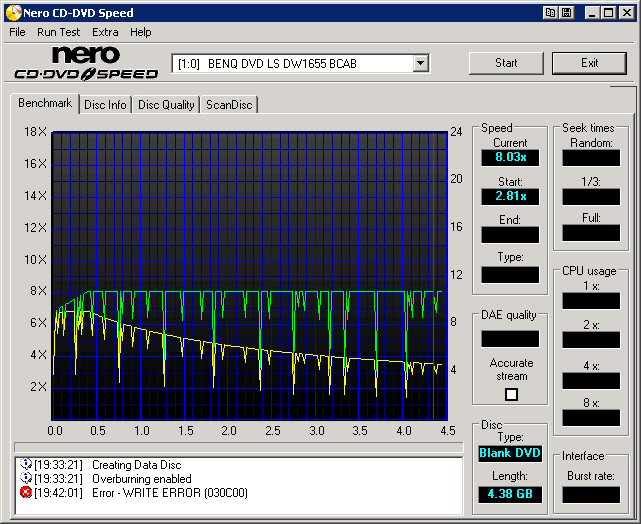
Task: Click the save floppy icon in title bar
Action: 566,13
